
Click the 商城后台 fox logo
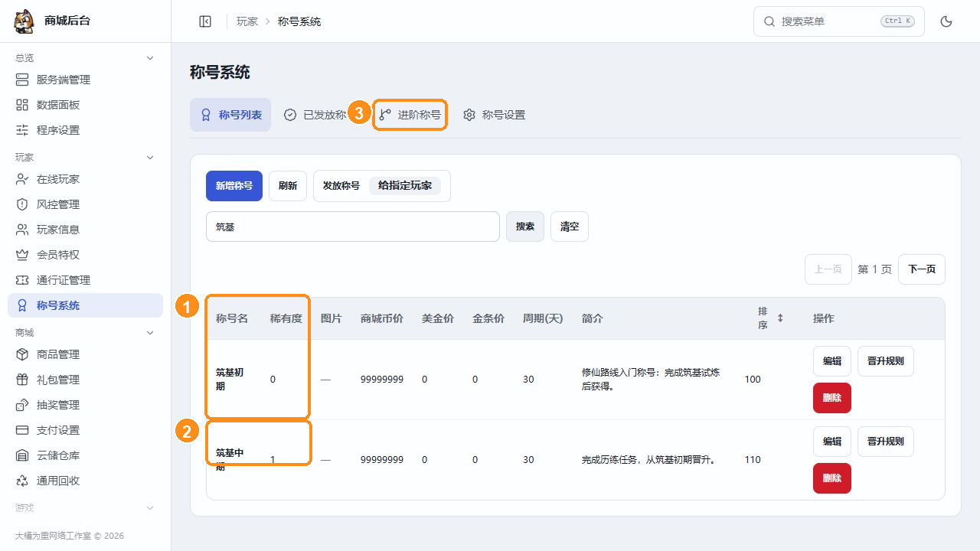(24, 21)
